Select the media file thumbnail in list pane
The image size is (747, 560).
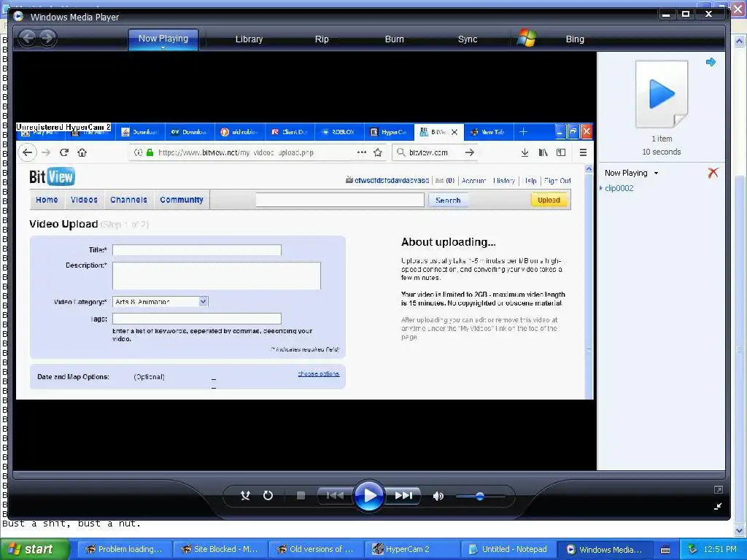(x=661, y=94)
